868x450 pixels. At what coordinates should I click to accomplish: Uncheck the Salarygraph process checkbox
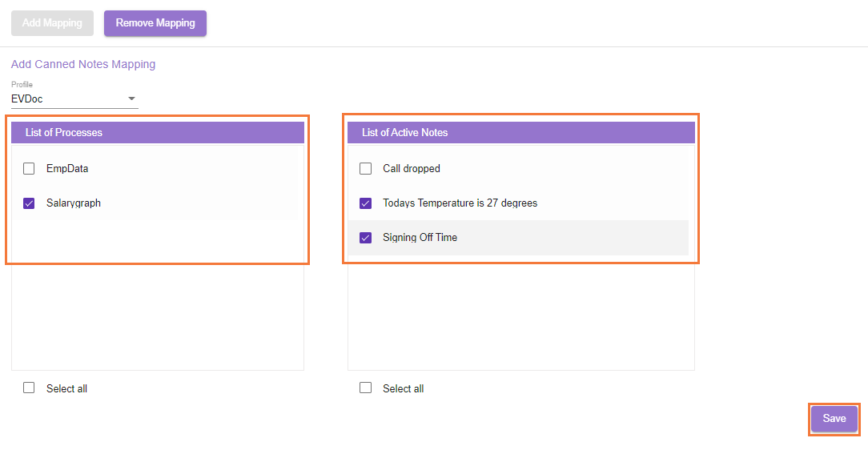click(29, 203)
